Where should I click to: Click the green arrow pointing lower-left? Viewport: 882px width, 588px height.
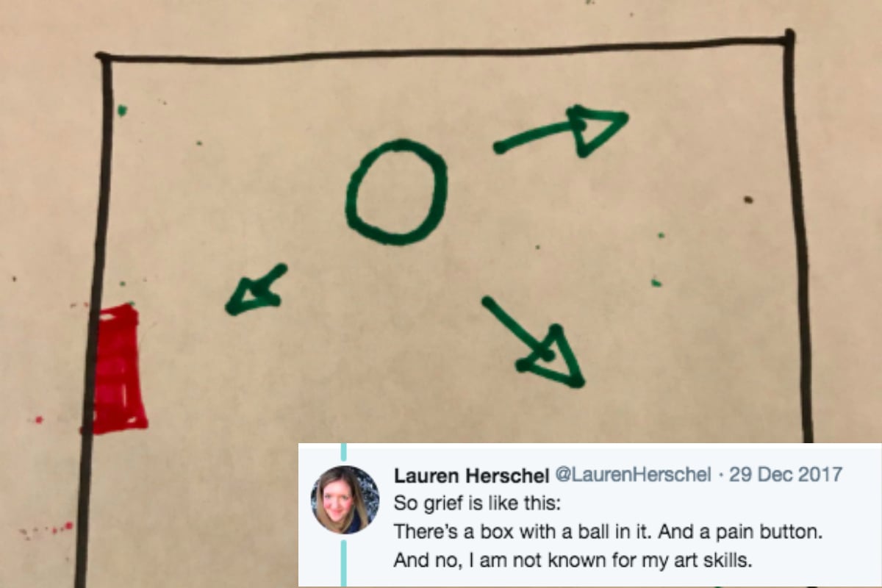pyautogui.click(x=257, y=290)
